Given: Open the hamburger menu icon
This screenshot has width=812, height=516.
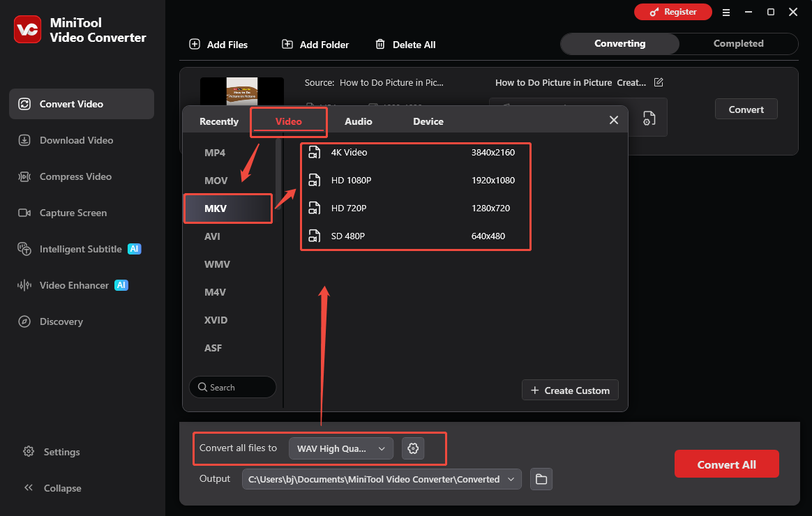Looking at the screenshot, I should pyautogui.click(x=726, y=13).
